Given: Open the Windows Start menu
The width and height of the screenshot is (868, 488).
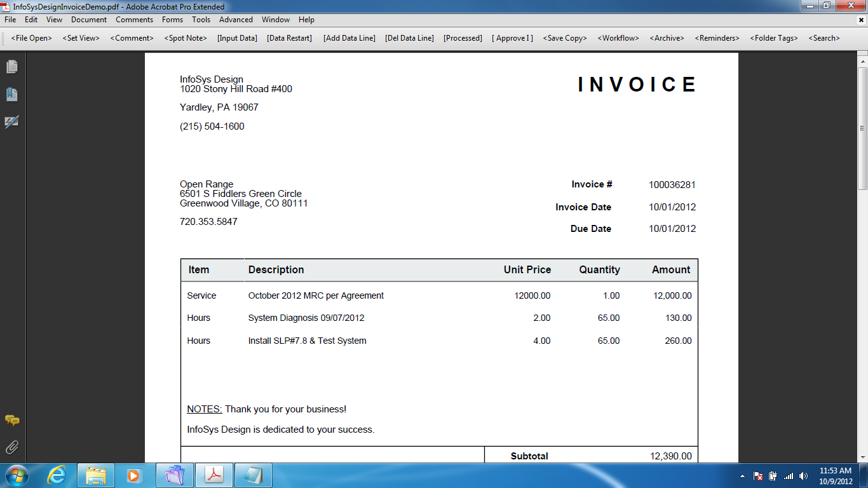Looking at the screenshot, I should (x=17, y=475).
